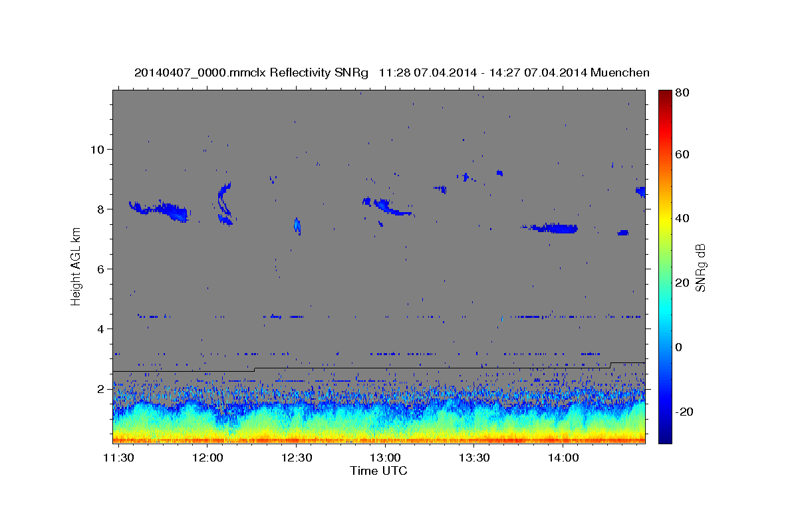798x532 pixels.
Task: Click the yellow band of the colorbar
Action: 664,218
